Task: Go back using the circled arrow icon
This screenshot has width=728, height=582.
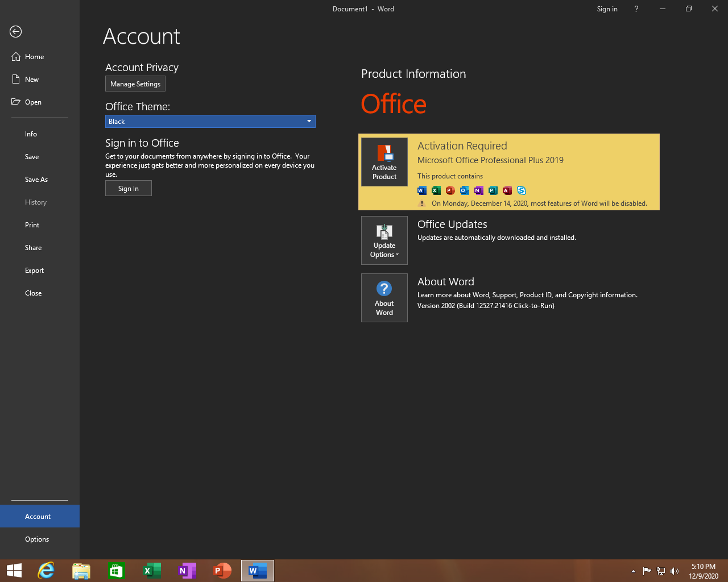Action: [x=16, y=32]
